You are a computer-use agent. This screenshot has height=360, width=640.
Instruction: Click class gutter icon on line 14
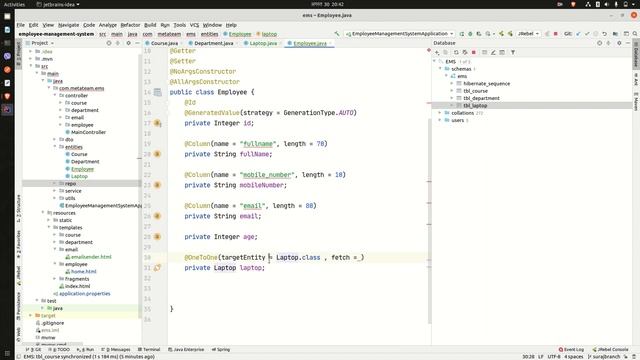coord(158,92)
